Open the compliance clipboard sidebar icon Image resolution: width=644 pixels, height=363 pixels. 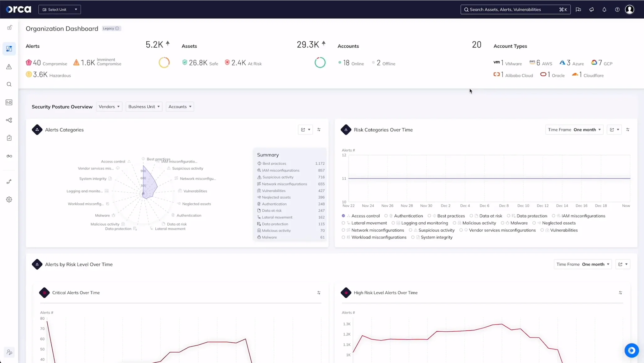click(x=9, y=137)
